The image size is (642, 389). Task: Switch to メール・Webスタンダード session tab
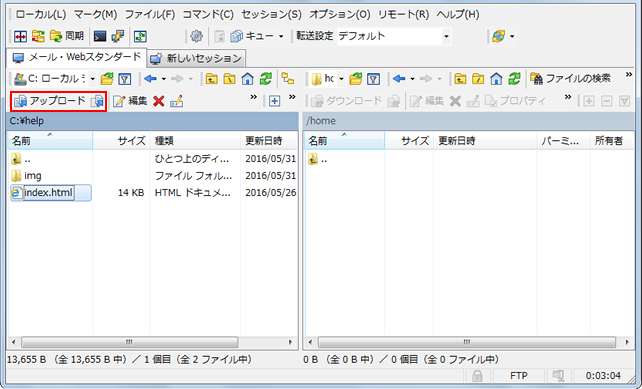77,57
